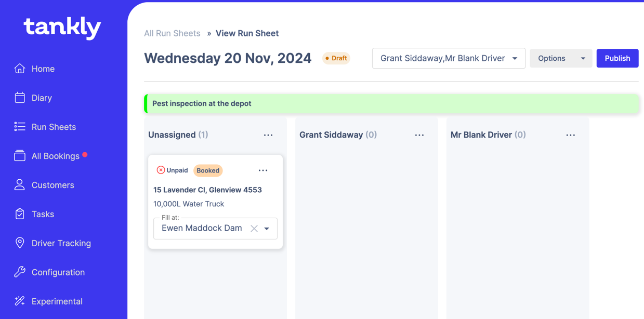Open the driver selection dropdown
Image resolution: width=644 pixels, height=319 pixels.
coord(515,58)
